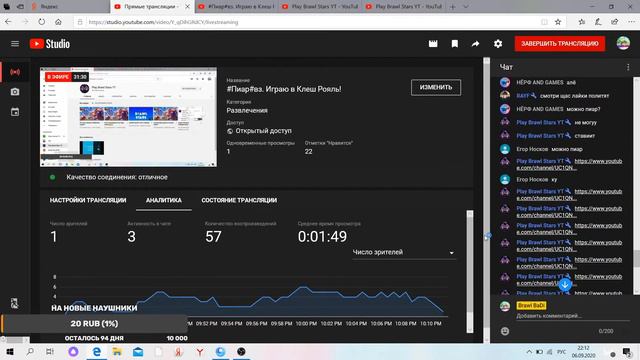Screen dimensions: 640x360
Task: Click the likes count 22
Action: [308, 151]
